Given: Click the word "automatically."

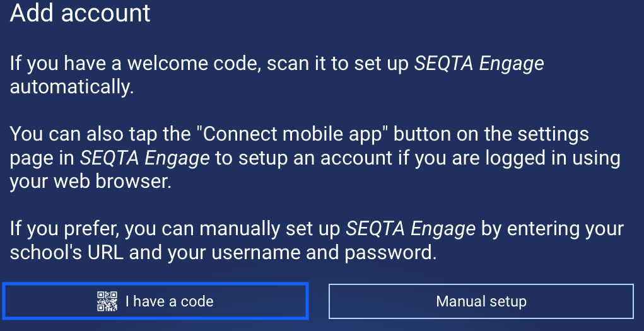Looking at the screenshot, I should 72,87.
